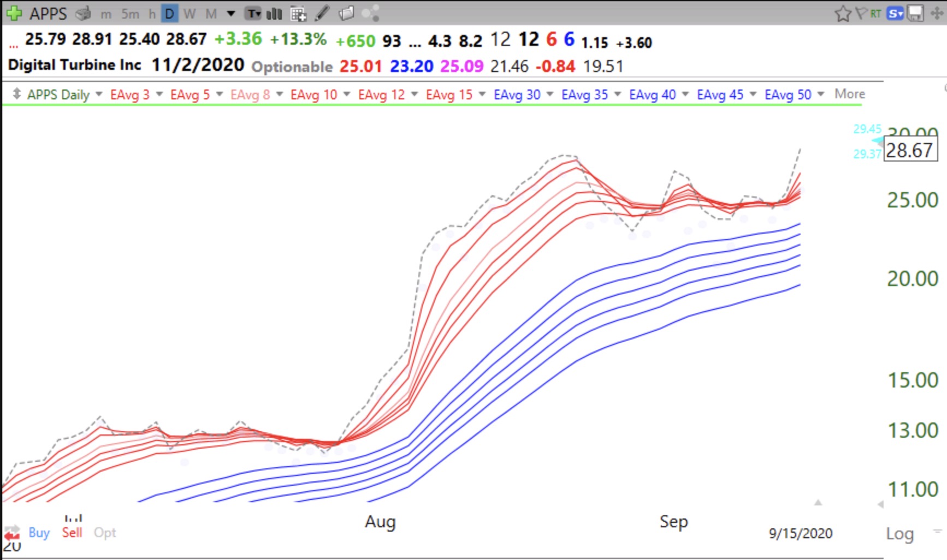Select the EAvg 30 indicator label
Viewport: 947px width, 560px height.
point(517,94)
